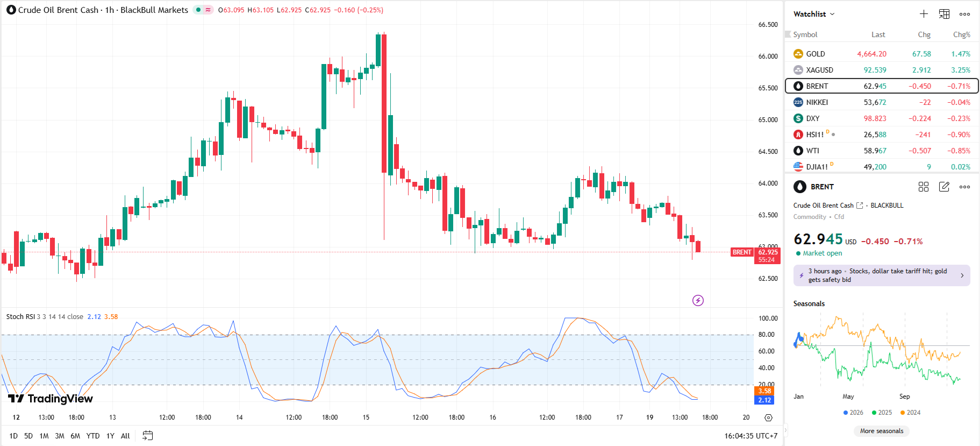Image resolution: width=980 pixels, height=446 pixels.
Task: Toggle the 2026 seasonal series legend
Action: [853, 413]
